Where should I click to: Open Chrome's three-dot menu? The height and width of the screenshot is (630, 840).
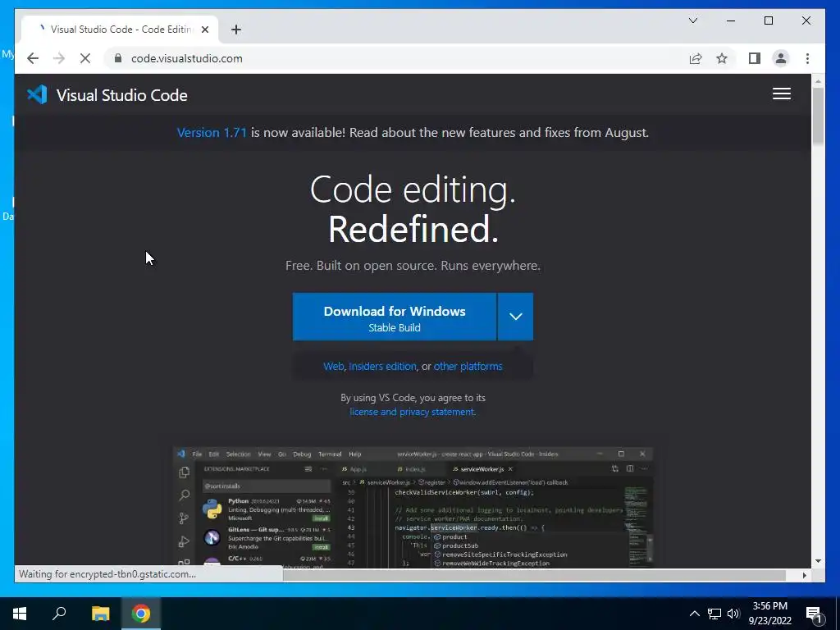tap(807, 58)
